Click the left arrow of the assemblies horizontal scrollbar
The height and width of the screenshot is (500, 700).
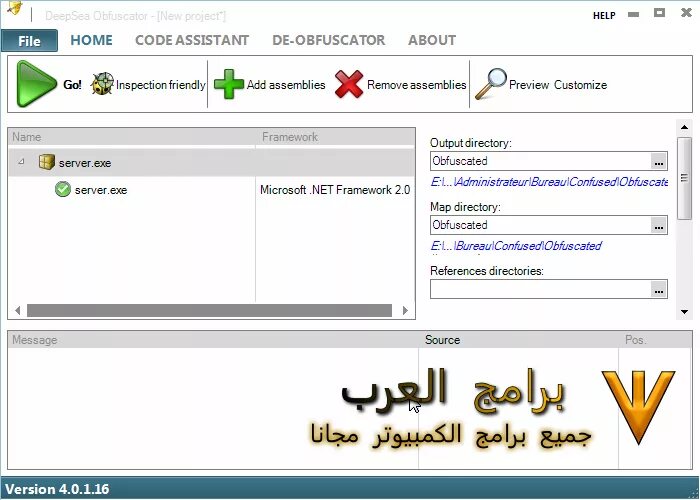[x=17, y=310]
